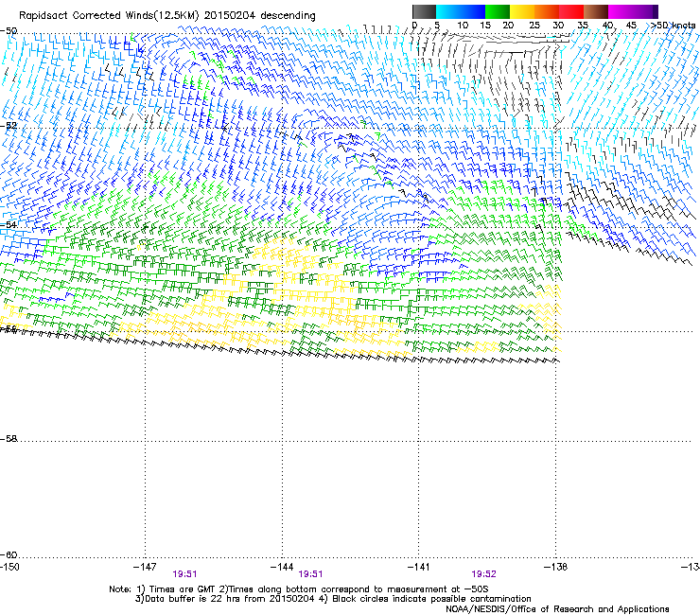Click the '-141' longitude label
Image resolution: width=700 pixels, height=615 pixels.
pos(419,567)
